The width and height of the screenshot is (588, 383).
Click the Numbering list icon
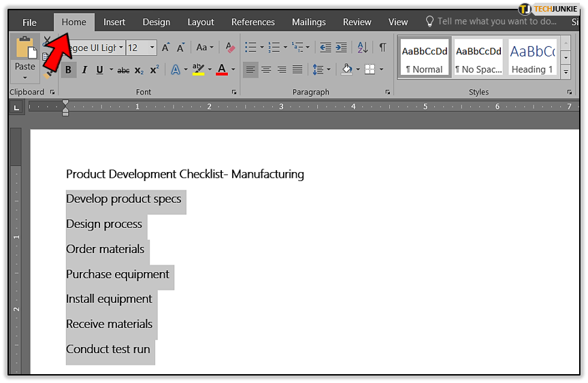pos(274,47)
